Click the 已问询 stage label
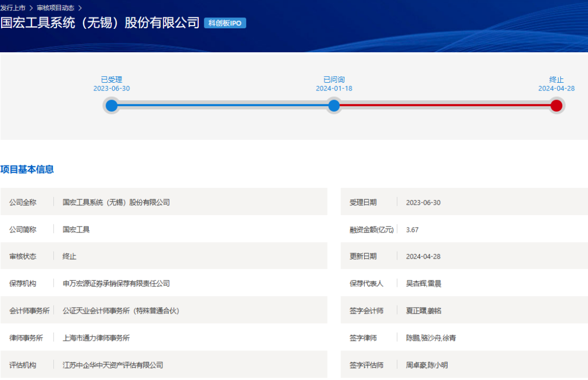Image resolution: width=588 pixels, height=380 pixels. [x=334, y=79]
